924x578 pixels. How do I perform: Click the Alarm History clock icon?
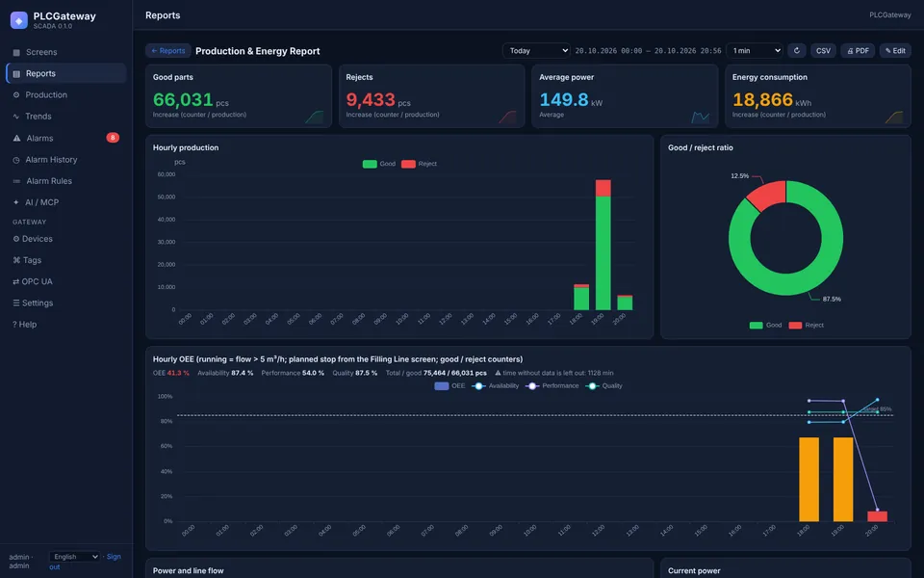coord(16,160)
